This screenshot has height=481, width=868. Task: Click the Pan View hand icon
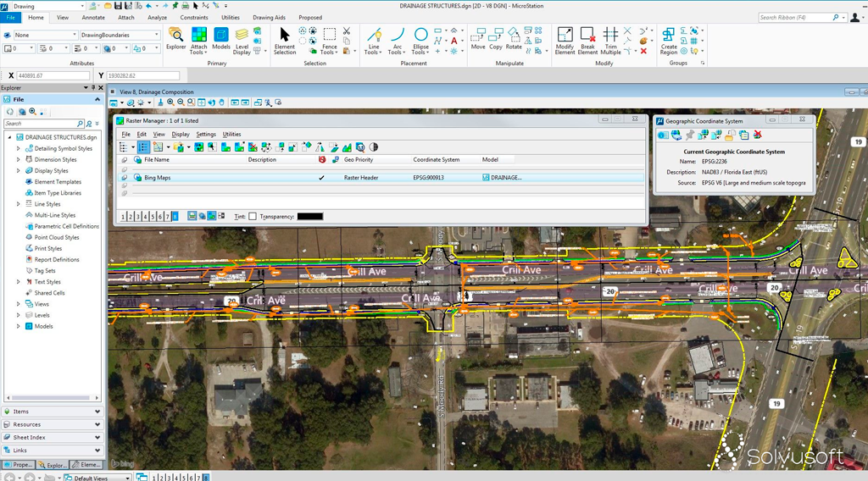[x=221, y=102]
